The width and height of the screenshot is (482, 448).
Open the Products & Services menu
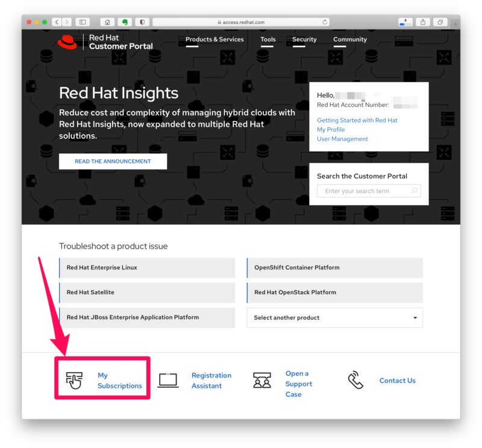[x=214, y=39]
